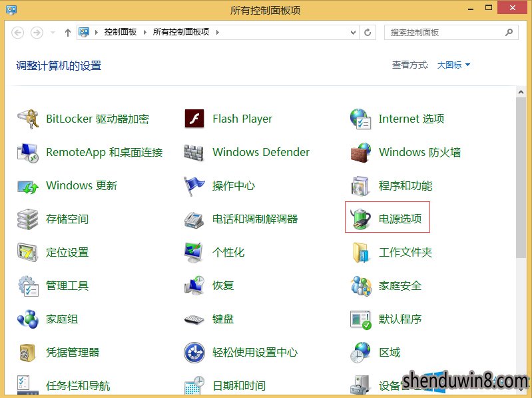Open the 键盘 keyboard icon
The width and height of the screenshot is (532, 398).
pyautogui.click(x=194, y=319)
